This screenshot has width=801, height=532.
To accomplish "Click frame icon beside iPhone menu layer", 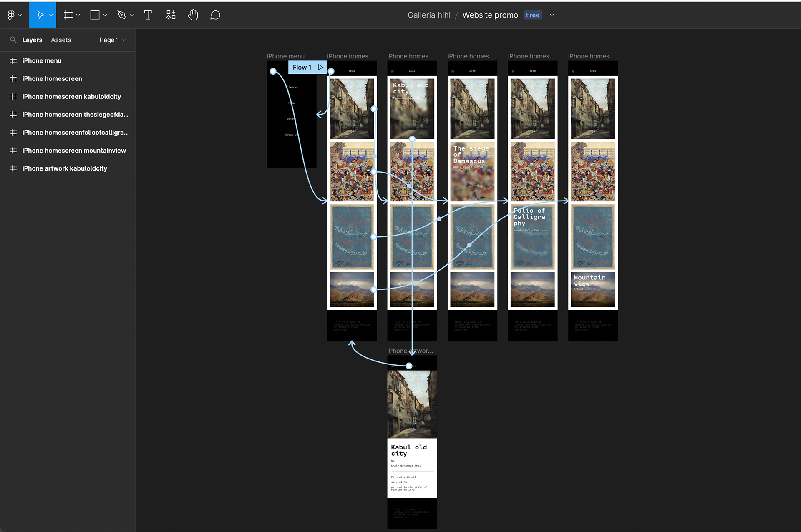I will (13, 61).
